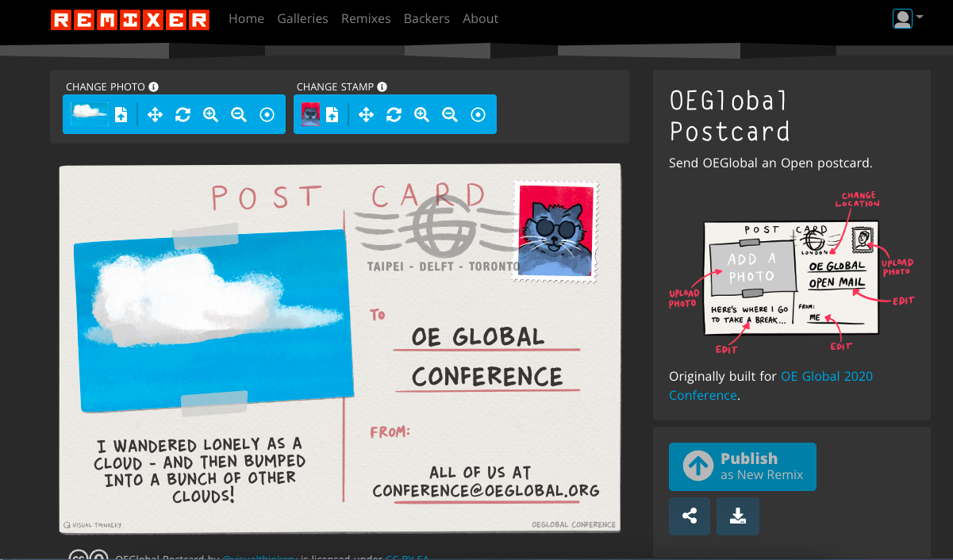The height and width of the screenshot is (560, 953).
Task: Click the 'OEGLOBAL CONFERENCE' label on postcard corner
Action: point(574,524)
